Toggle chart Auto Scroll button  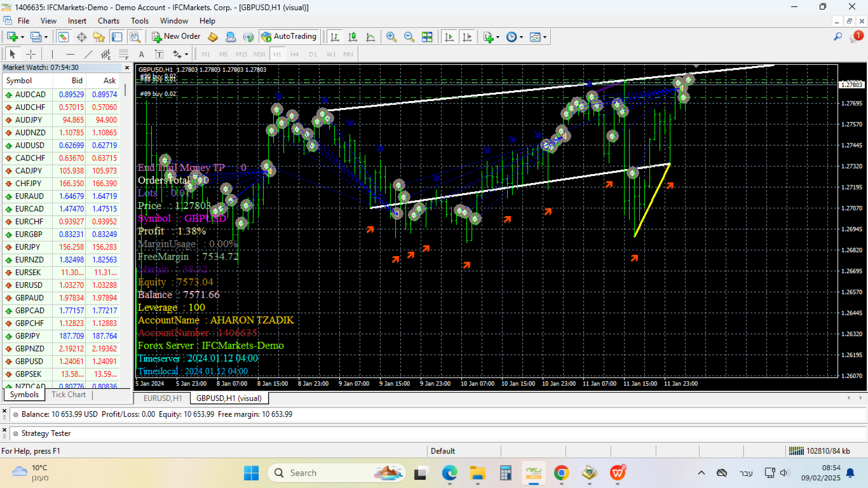[449, 37]
